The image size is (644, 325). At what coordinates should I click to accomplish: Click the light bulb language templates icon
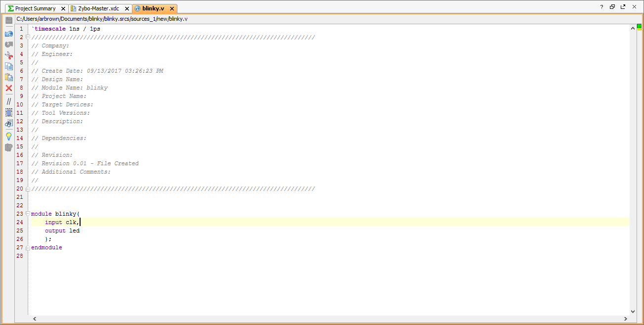point(8,136)
